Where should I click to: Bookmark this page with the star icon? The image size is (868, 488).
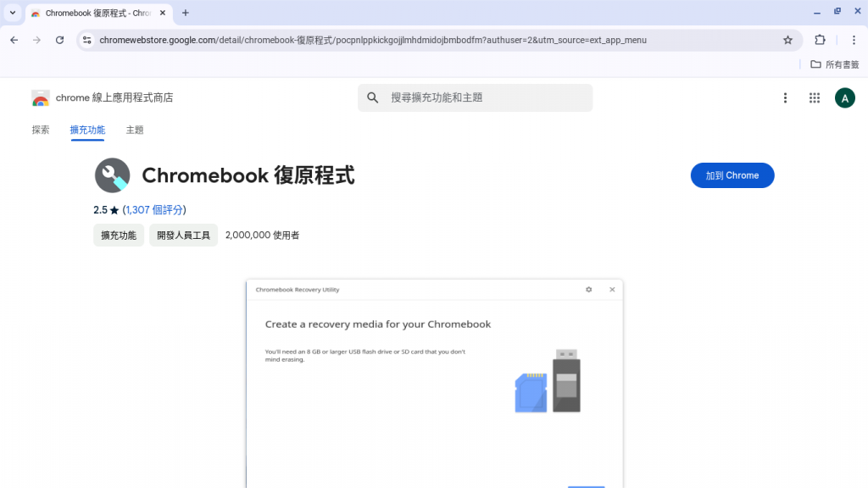787,40
